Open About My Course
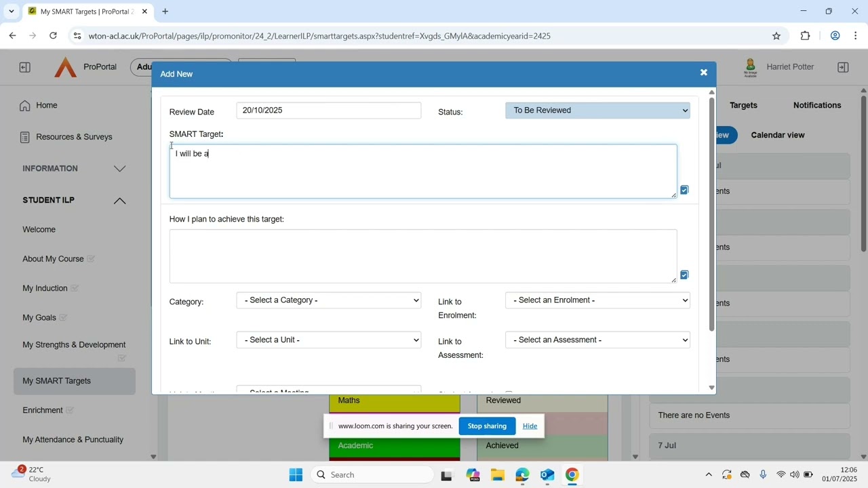868x488 pixels. coord(53,259)
